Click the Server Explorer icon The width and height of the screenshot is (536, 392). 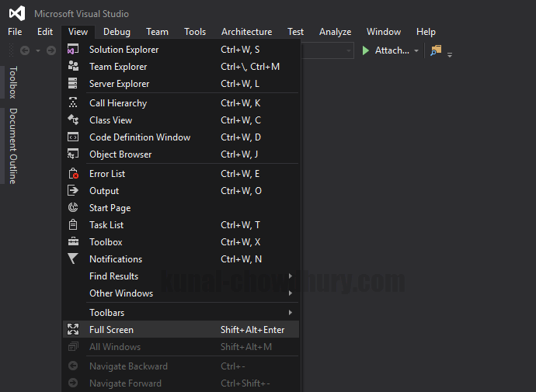pos(73,83)
